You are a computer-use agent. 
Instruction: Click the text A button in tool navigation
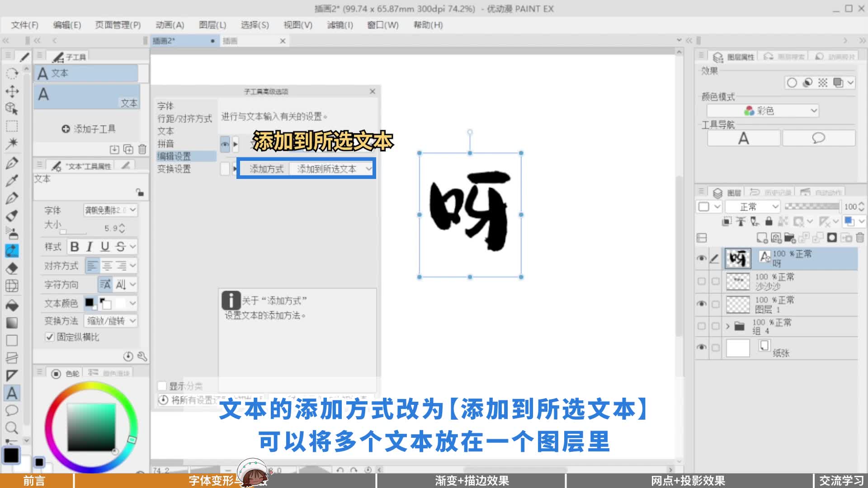pyautogui.click(x=744, y=138)
